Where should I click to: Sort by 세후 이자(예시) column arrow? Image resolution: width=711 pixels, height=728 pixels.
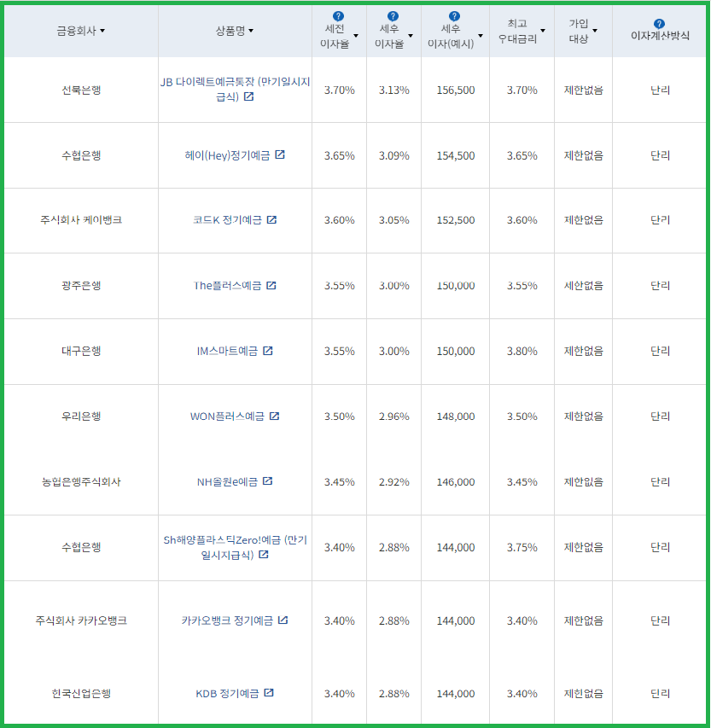(x=481, y=36)
